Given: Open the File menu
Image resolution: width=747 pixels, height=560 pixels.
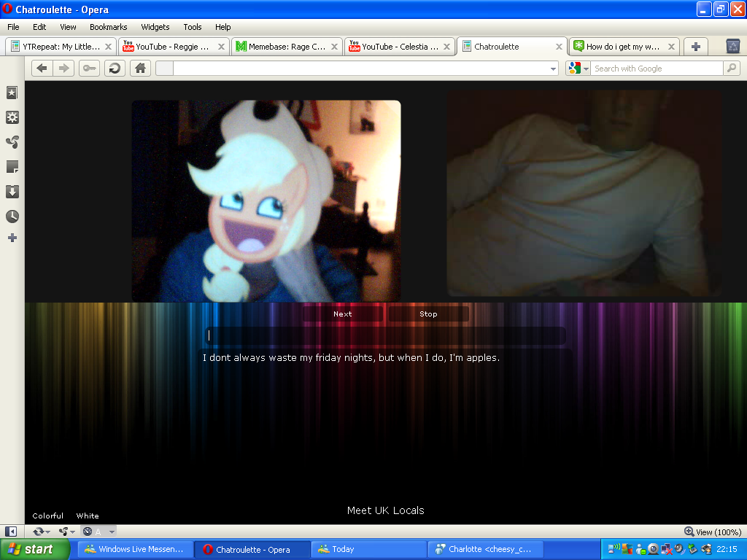Looking at the screenshot, I should [13, 27].
